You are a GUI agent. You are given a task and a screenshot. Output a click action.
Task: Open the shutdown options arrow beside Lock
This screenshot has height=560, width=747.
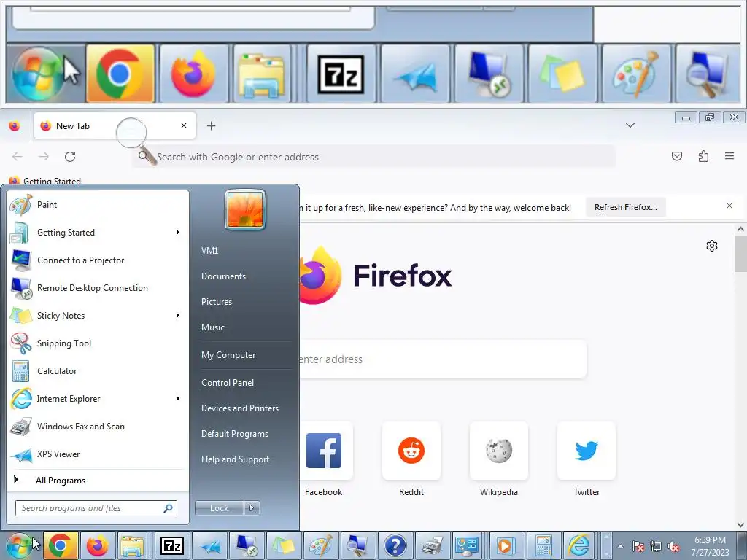tap(252, 508)
